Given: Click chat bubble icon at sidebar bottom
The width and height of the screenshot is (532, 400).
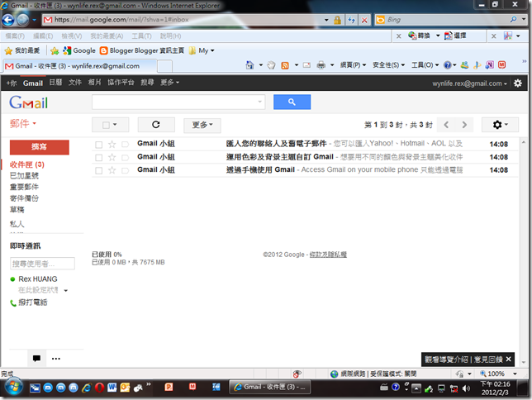Looking at the screenshot, I should (36, 358).
